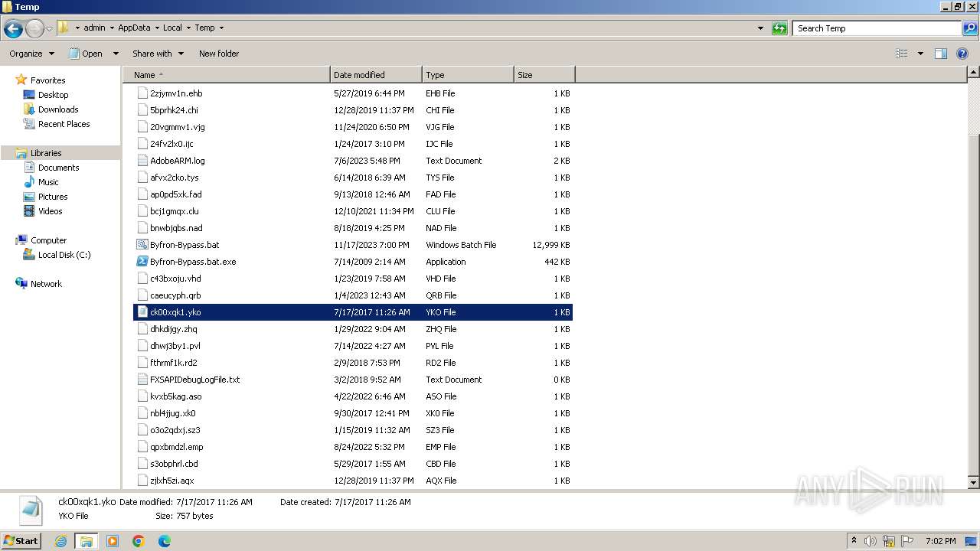Click the Start button
The height and width of the screenshot is (551, 980).
point(21,540)
